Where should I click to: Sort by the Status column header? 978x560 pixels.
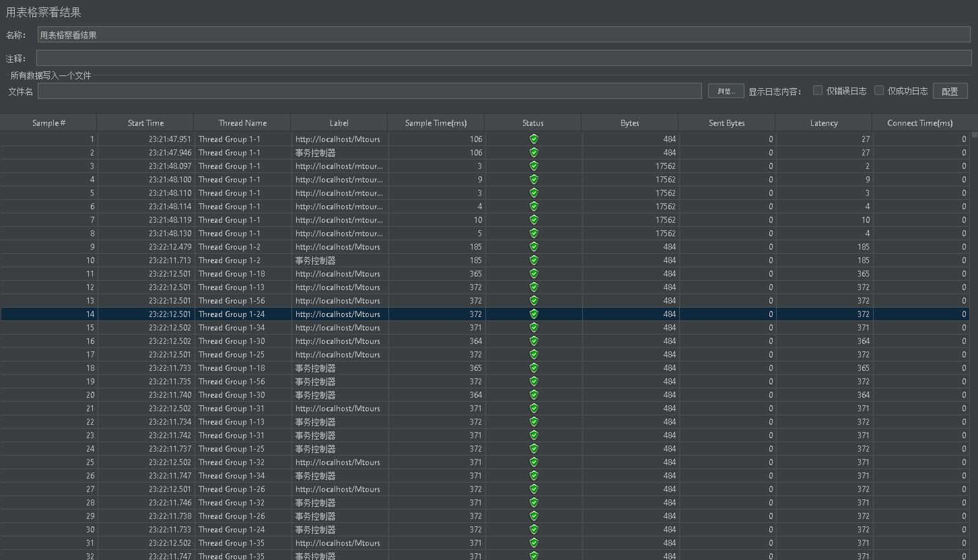(533, 123)
